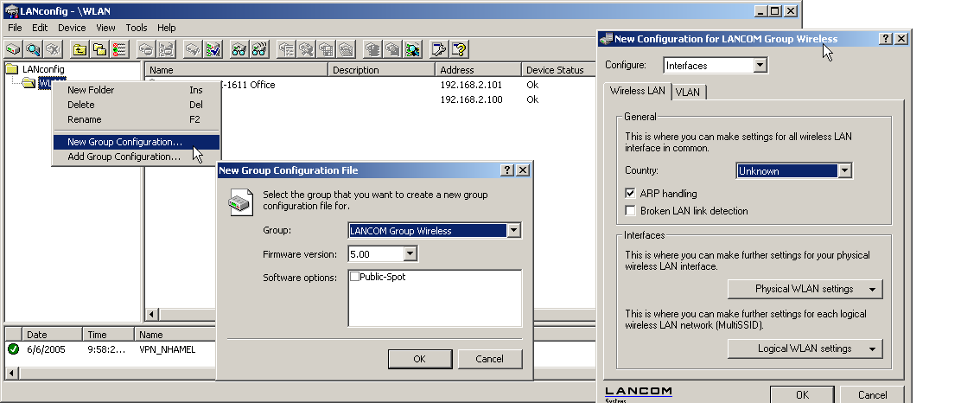Viewport: 980px width, 403px height.
Task: Open the Country dropdown
Action: [844, 171]
